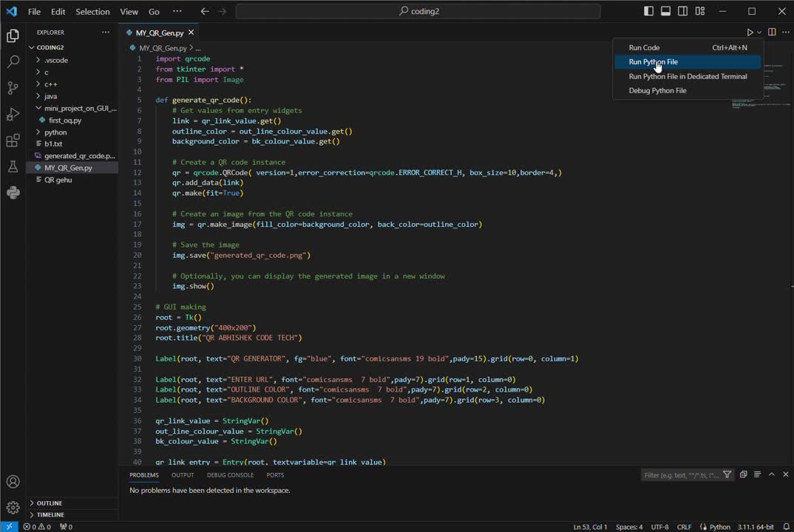Open Explorer Views and More Actions ellipsis
794x532 pixels.
coord(105,32)
